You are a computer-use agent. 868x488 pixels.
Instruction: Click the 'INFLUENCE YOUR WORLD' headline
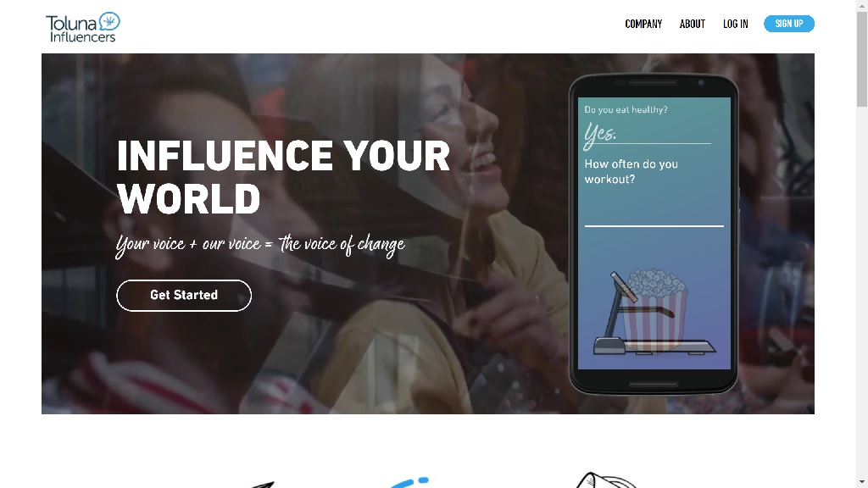pyautogui.click(x=283, y=177)
